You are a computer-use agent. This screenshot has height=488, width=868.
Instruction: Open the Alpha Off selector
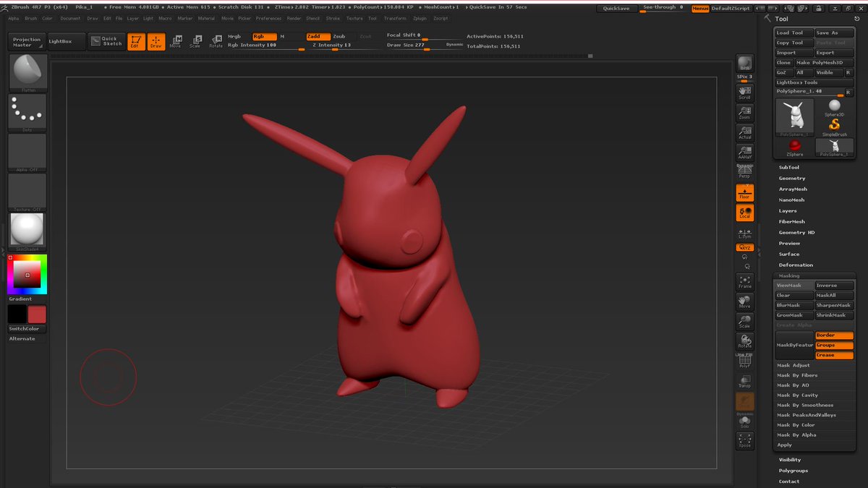27,153
